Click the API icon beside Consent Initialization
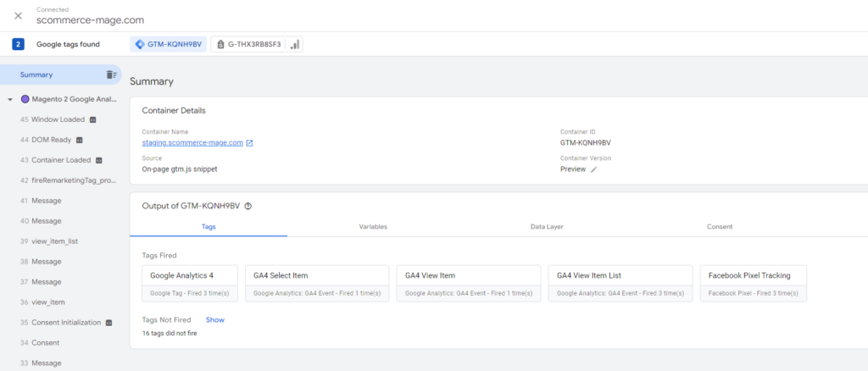The image size is (868, 371). tap(108, 323)
